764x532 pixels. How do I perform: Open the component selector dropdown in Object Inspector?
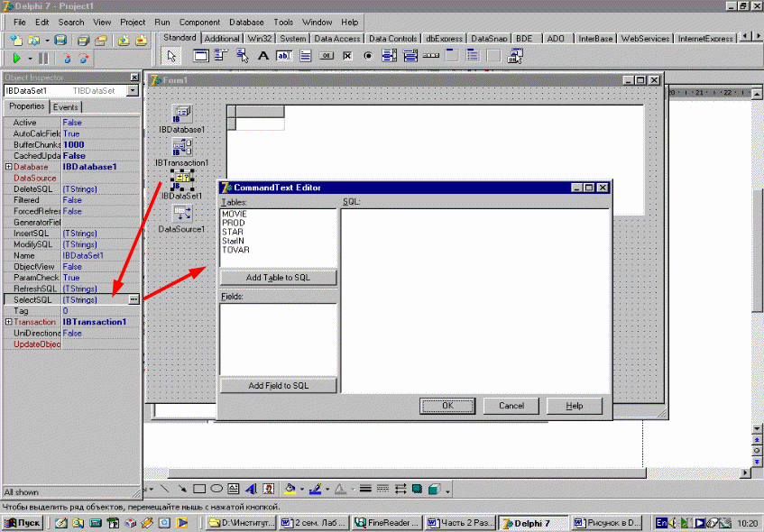click(x=133, y=90)
